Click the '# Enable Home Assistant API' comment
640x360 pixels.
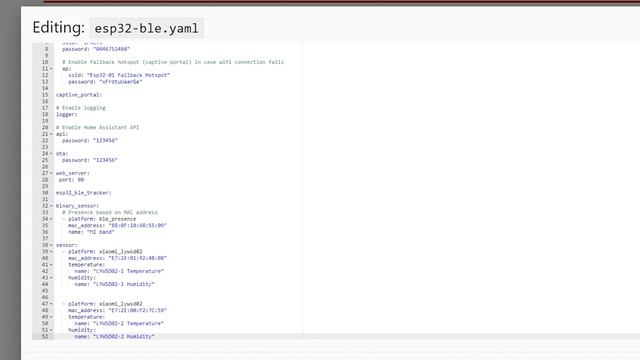[97, 127]
